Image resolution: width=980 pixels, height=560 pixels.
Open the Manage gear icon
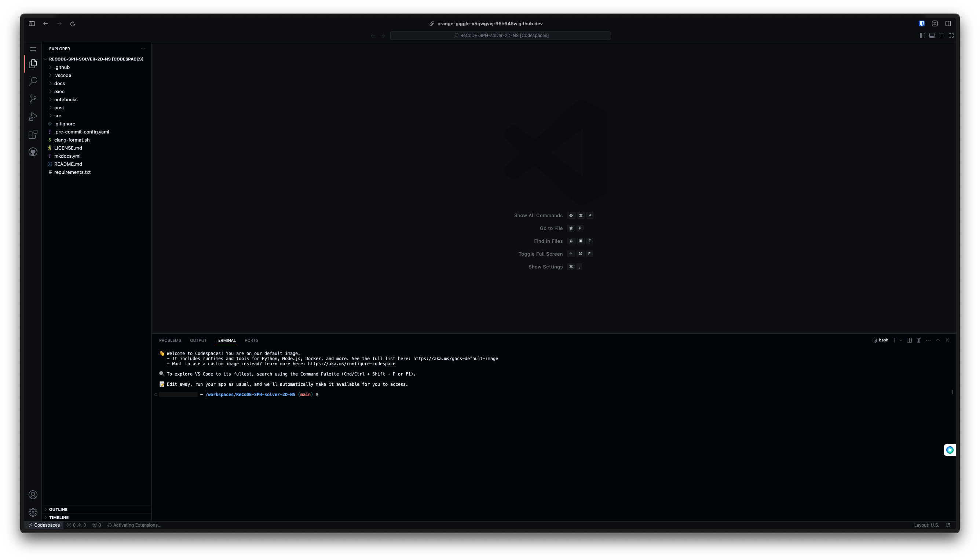(x=33, y=512)
